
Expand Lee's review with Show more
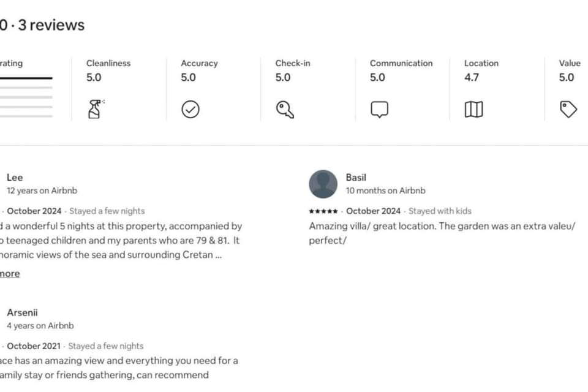click(x=10, y=273)
